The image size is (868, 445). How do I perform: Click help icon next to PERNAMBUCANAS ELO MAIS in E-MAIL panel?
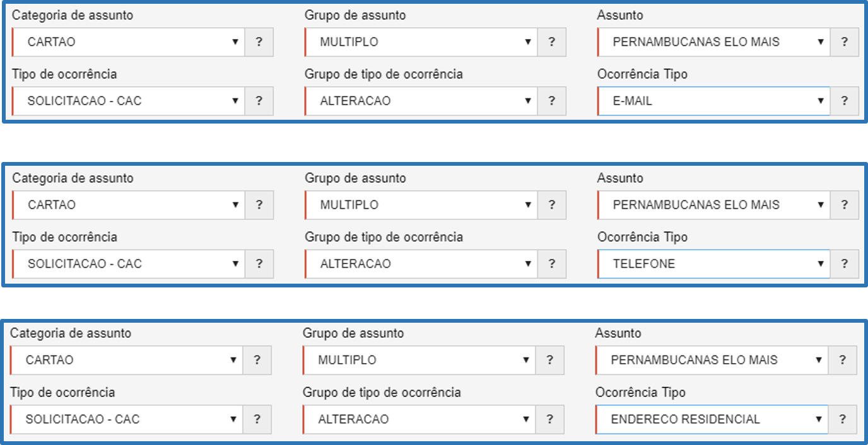click(x=844, y=42)
